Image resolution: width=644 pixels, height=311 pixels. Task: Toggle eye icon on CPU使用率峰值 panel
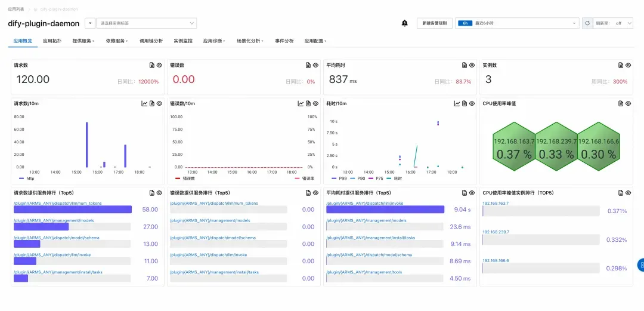628,103
